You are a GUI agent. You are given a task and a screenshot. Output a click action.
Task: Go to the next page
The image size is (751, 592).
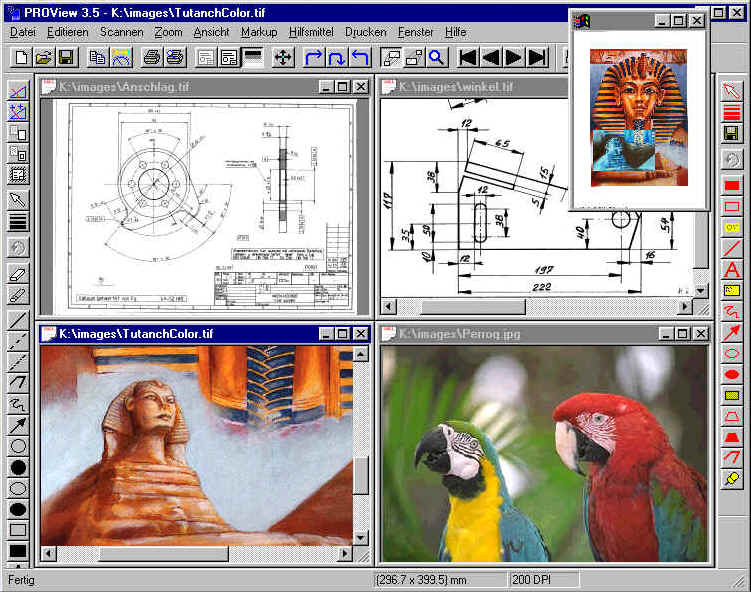click(513, 57)
